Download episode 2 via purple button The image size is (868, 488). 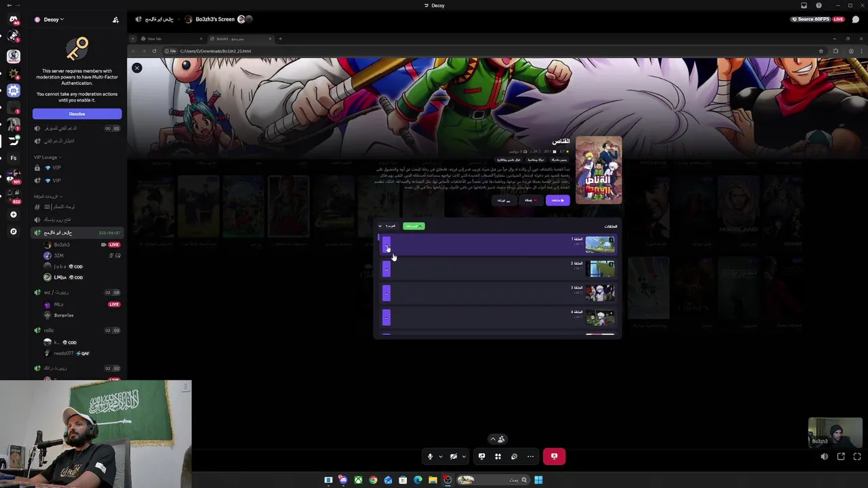387,269
